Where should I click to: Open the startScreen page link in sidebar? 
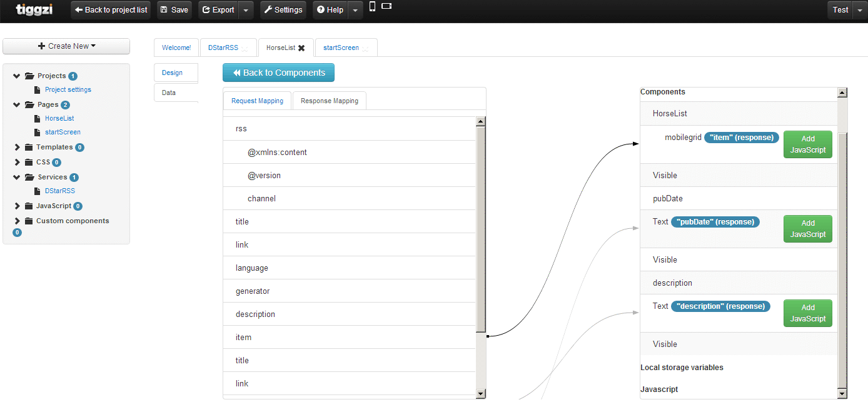click(63, 133)
